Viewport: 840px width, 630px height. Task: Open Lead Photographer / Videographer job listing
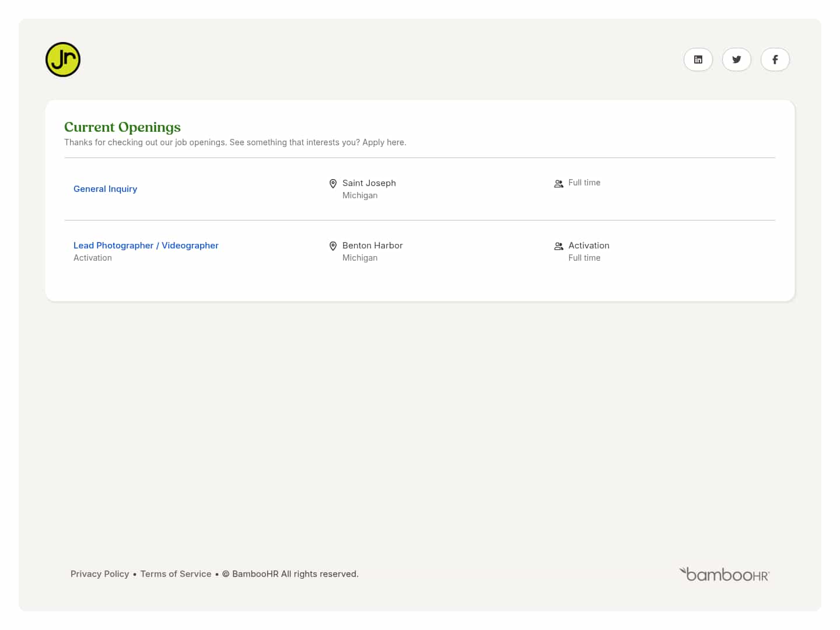[x=146, y=246]
